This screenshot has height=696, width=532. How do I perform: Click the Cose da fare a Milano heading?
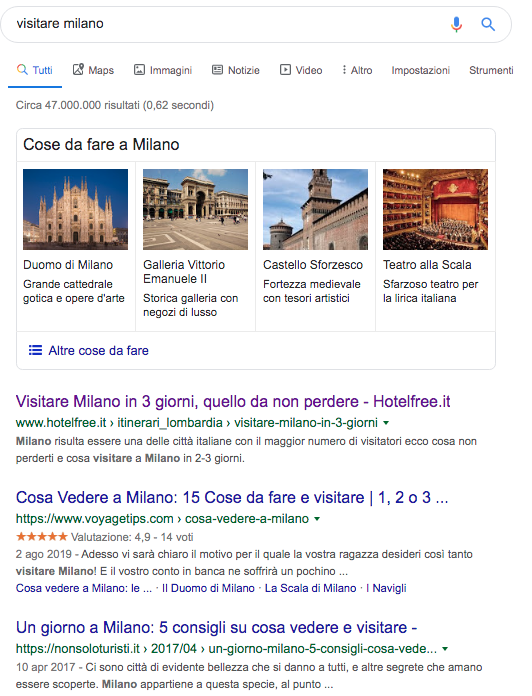pyautogui.click(x=101, y=145)
